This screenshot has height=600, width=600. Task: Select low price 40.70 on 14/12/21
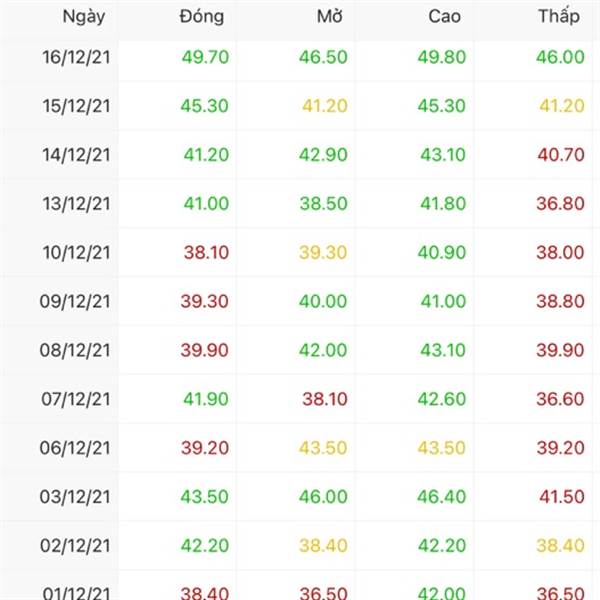point(561,155)
